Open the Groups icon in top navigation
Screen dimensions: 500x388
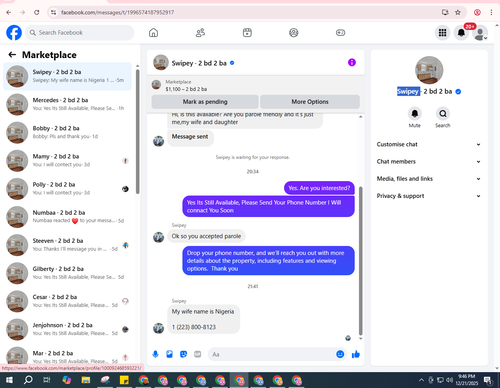[294, 33]
